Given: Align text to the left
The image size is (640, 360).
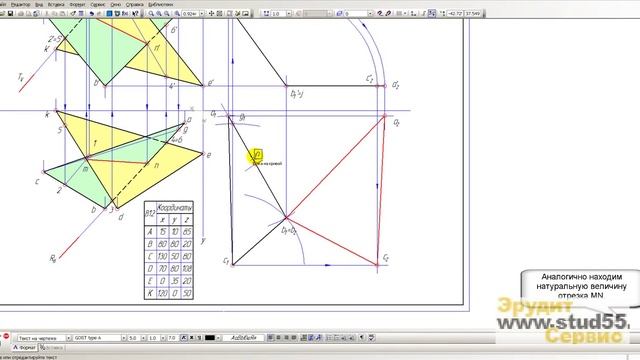Looking at the screenshot, I should coord(271,338).
